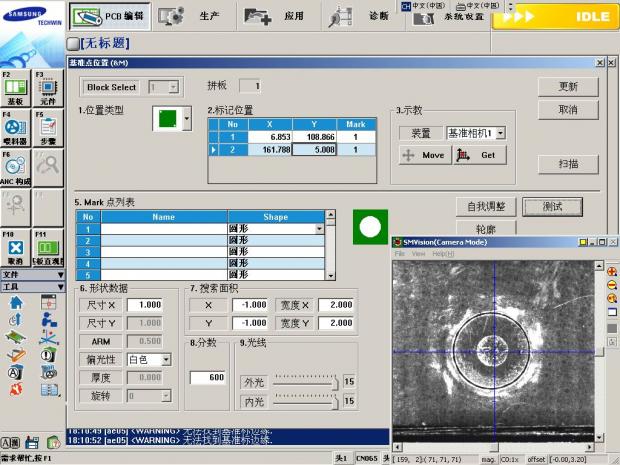Click the 自我调整 self-adjust button
Viewport: 620px width, 465px height.
(x=486, y=206)
